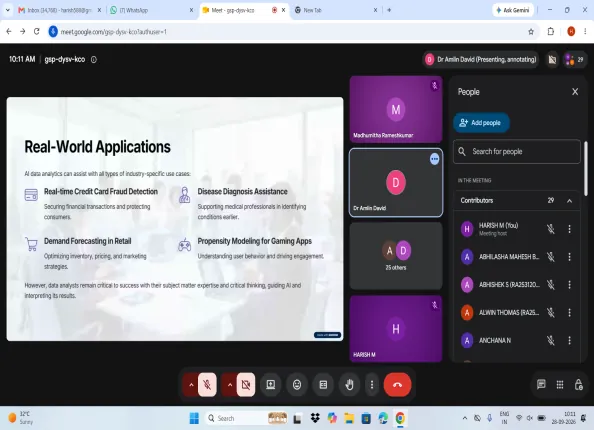Open the audio settings arrow beside the microphone
The width and height of the screenshot is (594, 430).
click(x=191, y=385)
